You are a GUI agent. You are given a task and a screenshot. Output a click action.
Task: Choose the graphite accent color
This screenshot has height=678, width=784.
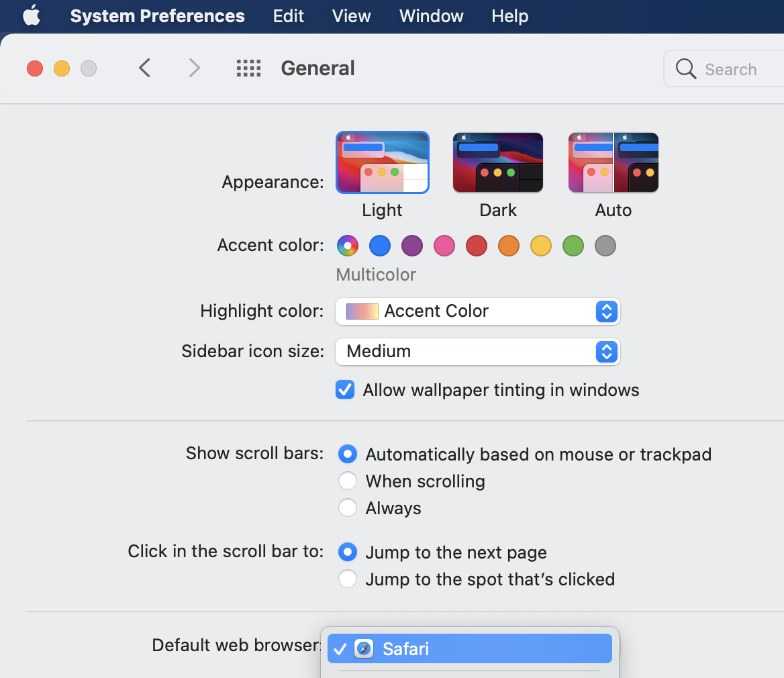(605, 246)
